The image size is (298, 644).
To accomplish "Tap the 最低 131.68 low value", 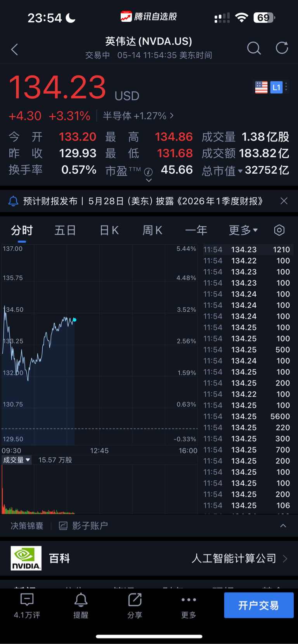I will click(x=175, y=153).
